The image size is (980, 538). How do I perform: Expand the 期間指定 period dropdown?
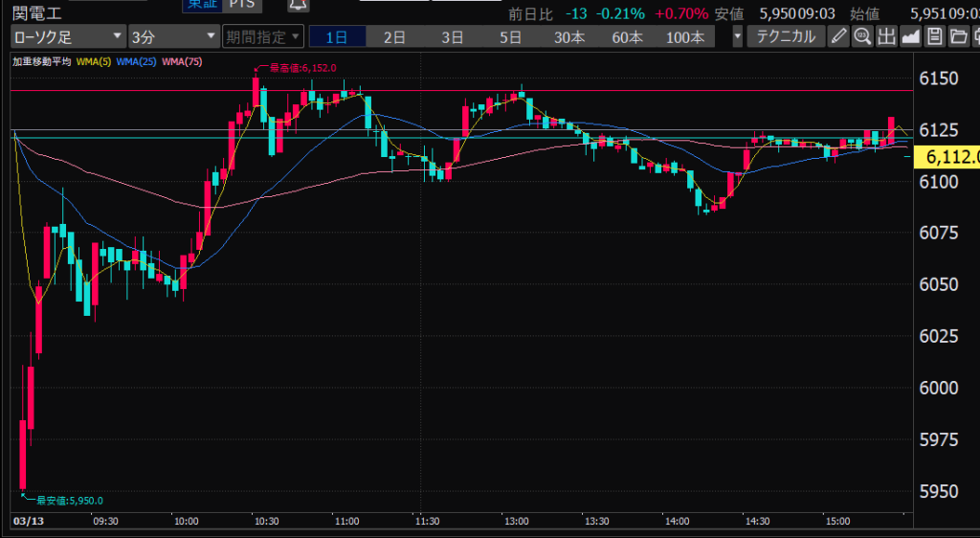262,37
